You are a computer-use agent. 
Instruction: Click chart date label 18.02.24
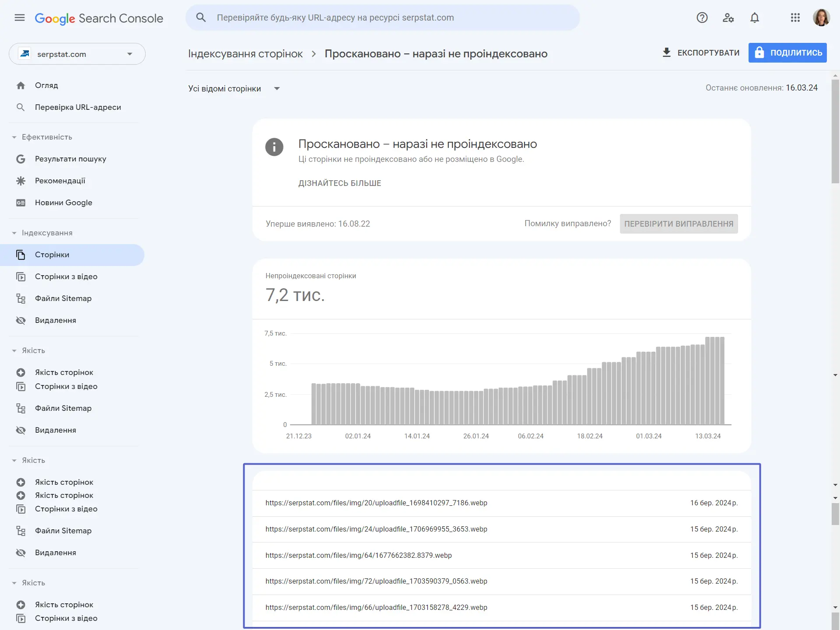tap(590, 436)
